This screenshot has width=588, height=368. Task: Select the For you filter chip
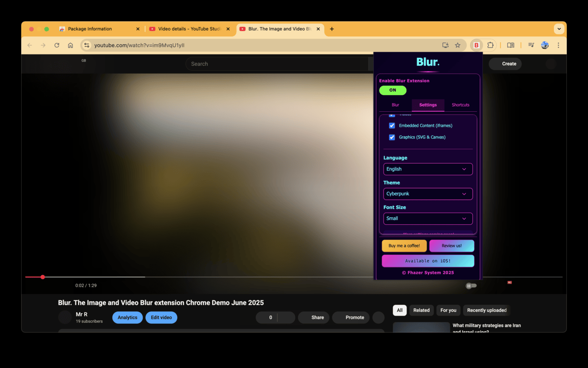pyautogui.click(x=448, y=310)
